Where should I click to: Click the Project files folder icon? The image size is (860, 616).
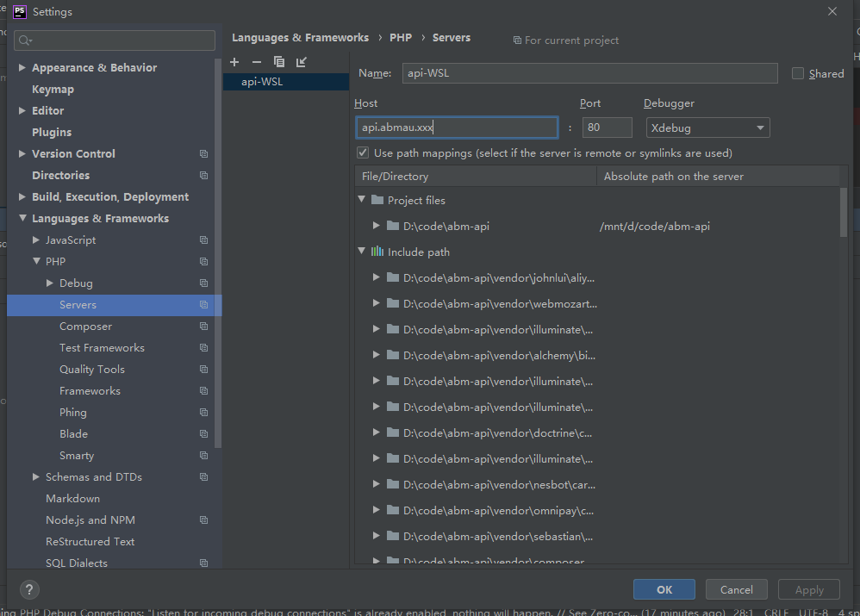coord(377,200)
